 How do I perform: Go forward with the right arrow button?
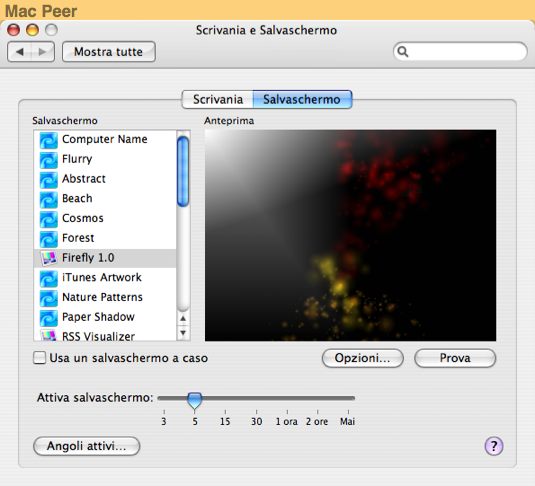43,52
